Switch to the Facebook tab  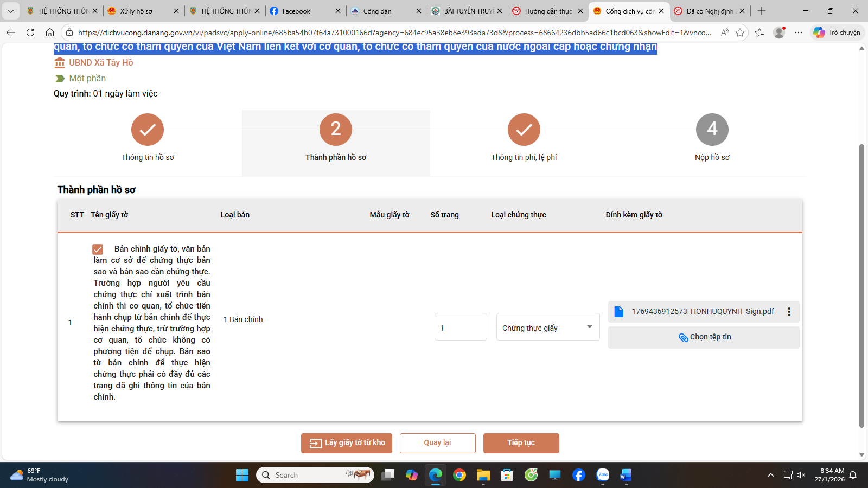tap(296, 11)
